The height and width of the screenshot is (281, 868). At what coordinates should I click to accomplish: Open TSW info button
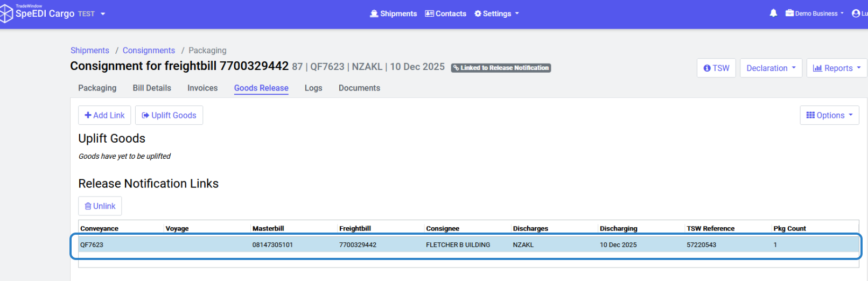716,68
